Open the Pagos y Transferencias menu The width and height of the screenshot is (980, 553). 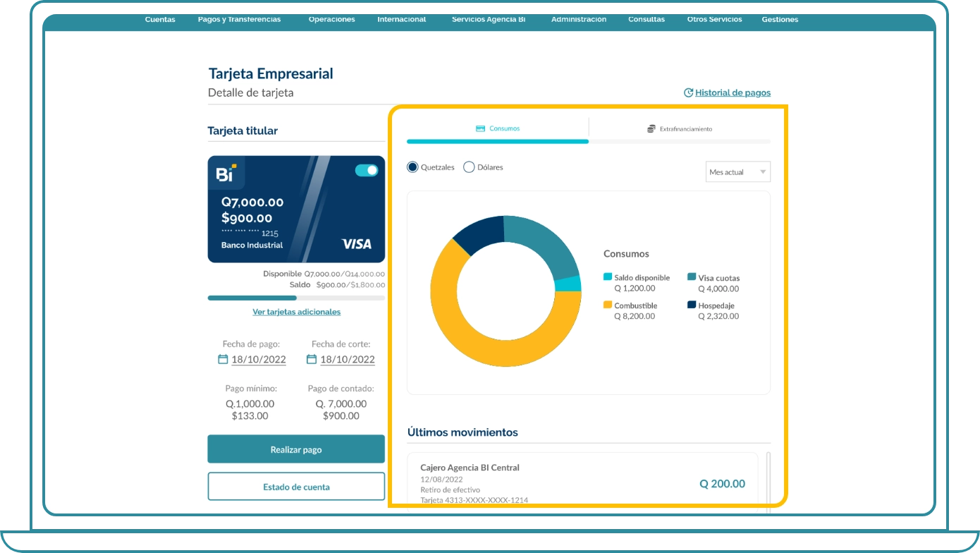[x=239, y=20]
